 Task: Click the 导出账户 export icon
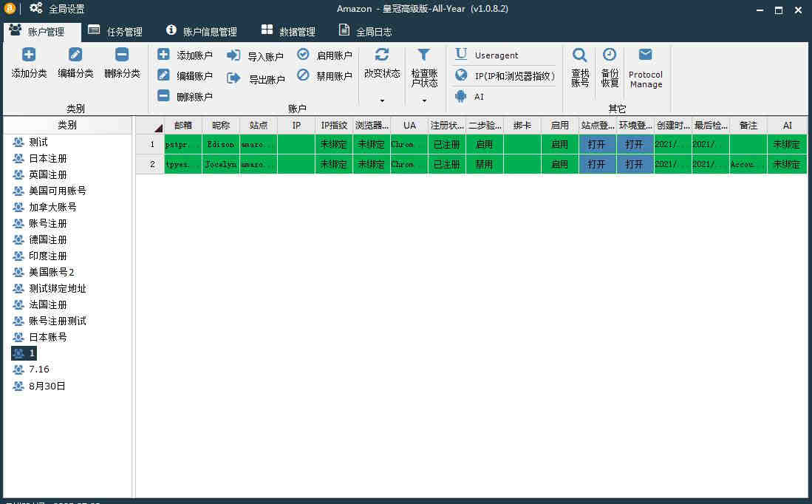[233, 78]
